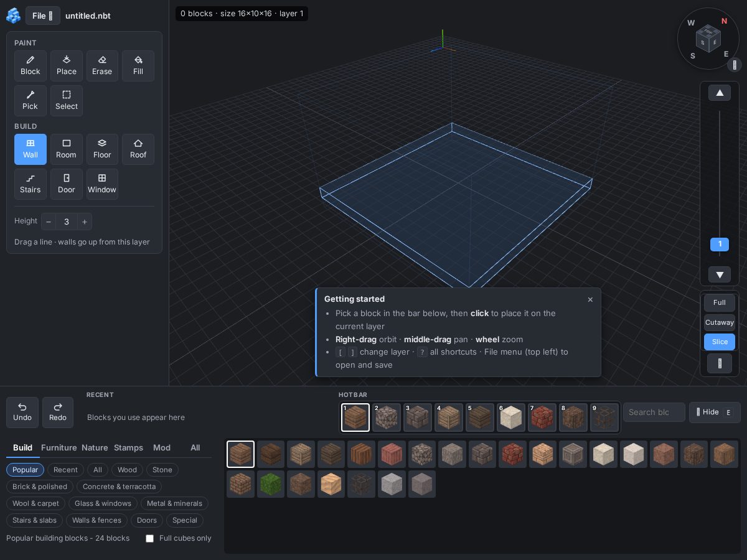
Task: Switch to the Furniture tab
Action: click(59, 447)
